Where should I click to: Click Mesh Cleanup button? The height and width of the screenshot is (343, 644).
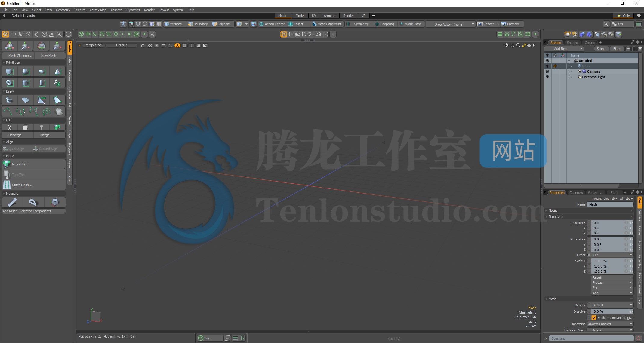tap(18, 56)
